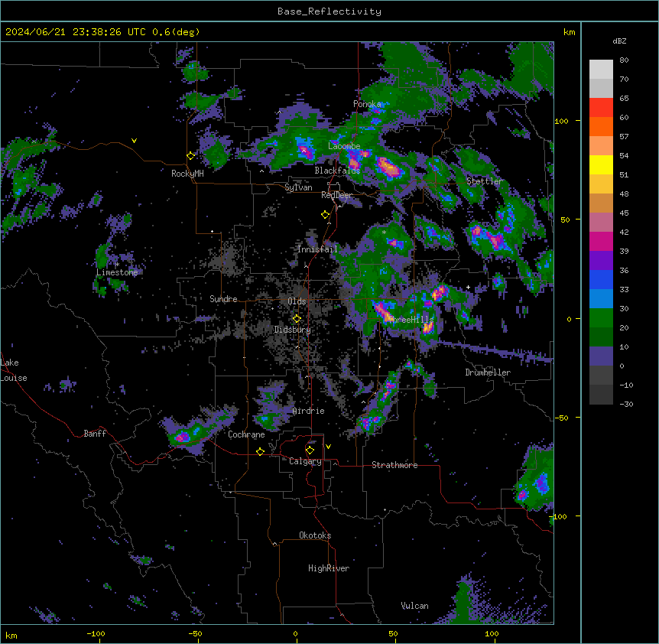Screen dimensions: 659x644
Task: Click the yellow V marker northwest of RockyMH
Action: pos(134,141)
